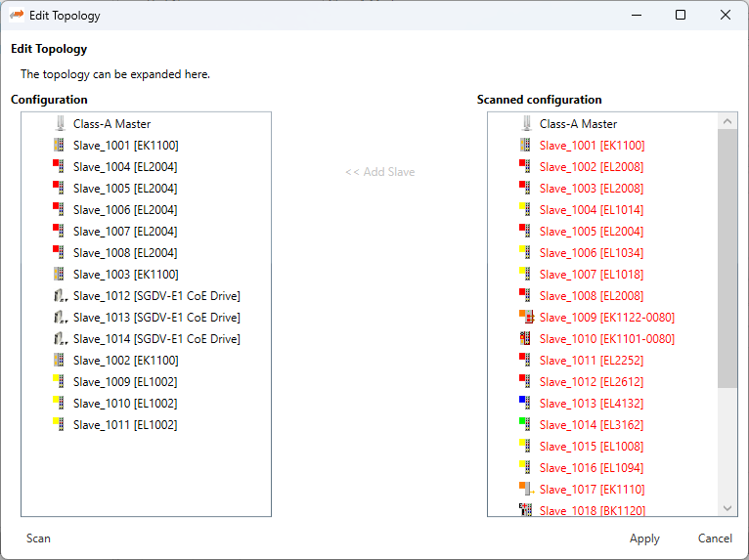Click Apply to confirm topology
Screen dimensions: 749x560
pyautogui.click(x=644, y=538)
